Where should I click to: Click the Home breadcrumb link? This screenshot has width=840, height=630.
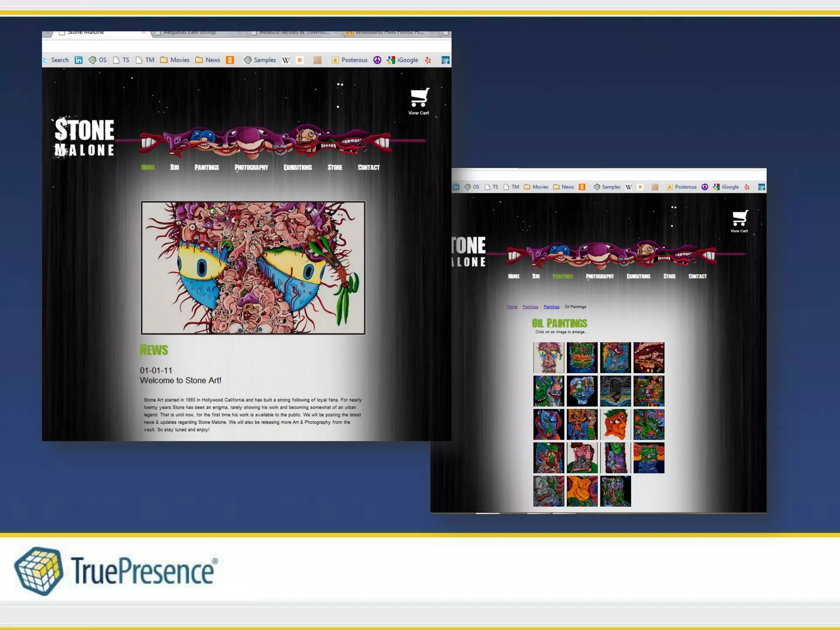pyautogui.click(x=512, y=307)
